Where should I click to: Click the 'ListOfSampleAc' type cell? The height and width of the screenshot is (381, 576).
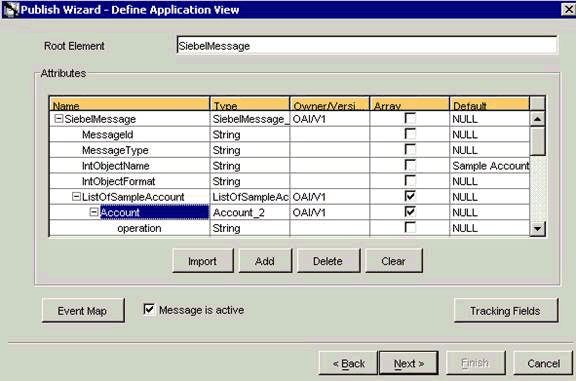coord(250,197)
